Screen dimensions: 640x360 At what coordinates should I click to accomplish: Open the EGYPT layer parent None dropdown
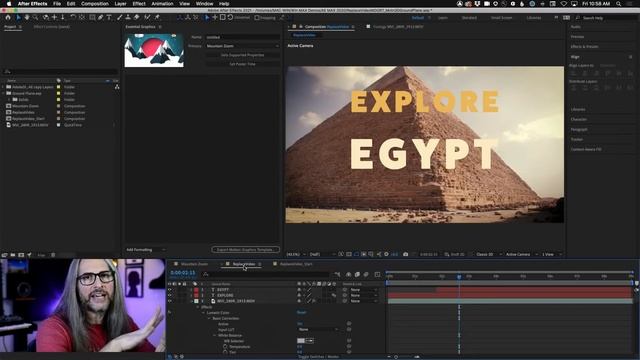tap(364, 290)
